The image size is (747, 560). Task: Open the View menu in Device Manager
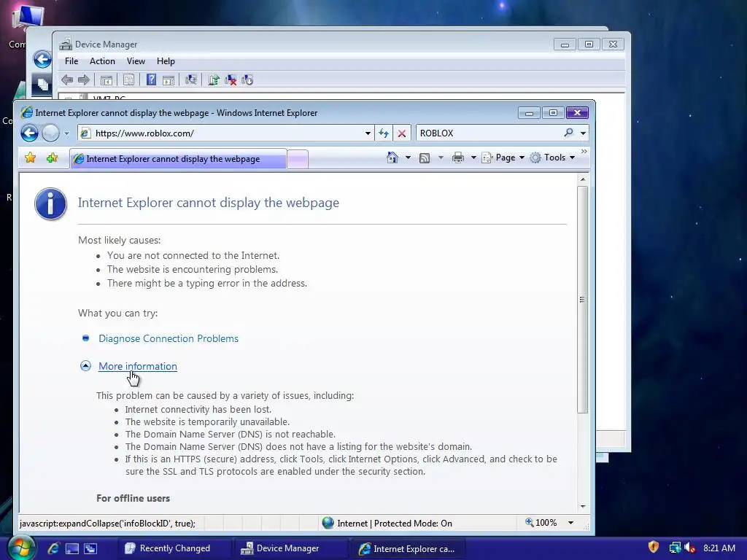pyautogui.click(x=136, y=61)
